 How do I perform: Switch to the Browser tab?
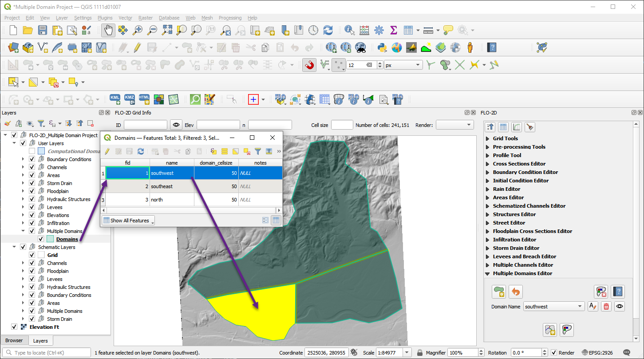(x=14, y=341)
